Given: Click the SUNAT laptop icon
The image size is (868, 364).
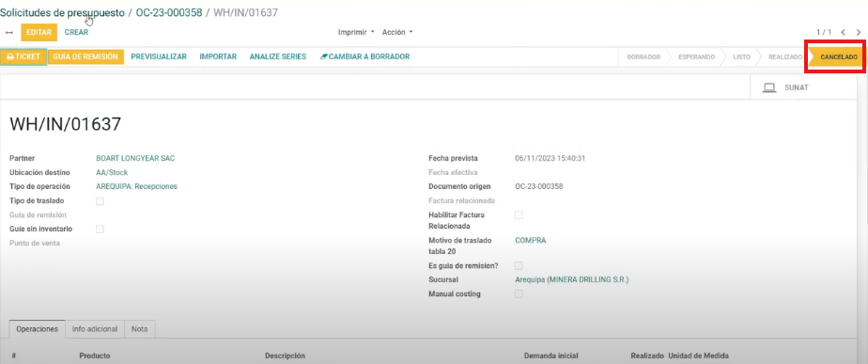Looking at the screenshot, I should [x=769, y=87].
